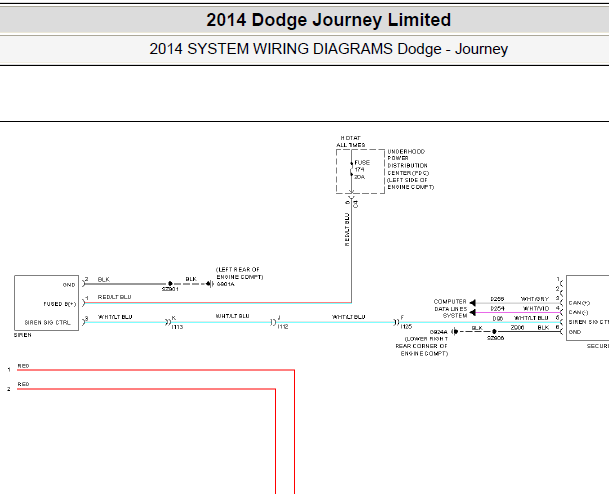This screenshot has width=609, height=494.
Task: Click '2014 SYSTEM WIRING DIAGRAMS Dodge - Journey' subtitle
Action: 328,49
